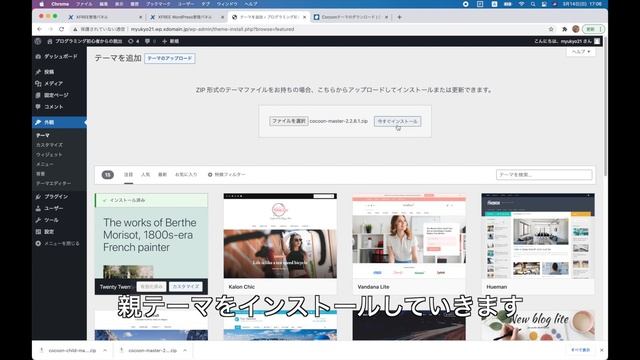Switch to first XFREE管理パネル tab
The image size is (640, 360).
(105, 17)
